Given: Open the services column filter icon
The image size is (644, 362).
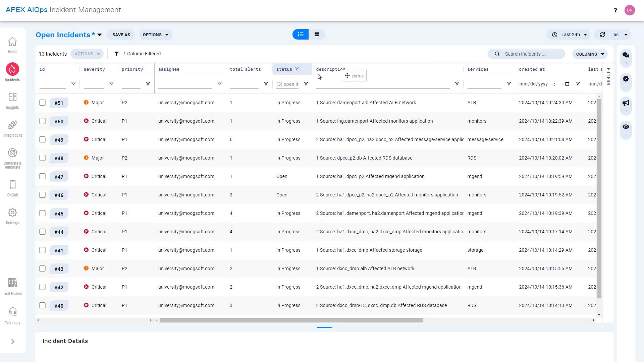Looking at the screenshot, I should 509,84.
